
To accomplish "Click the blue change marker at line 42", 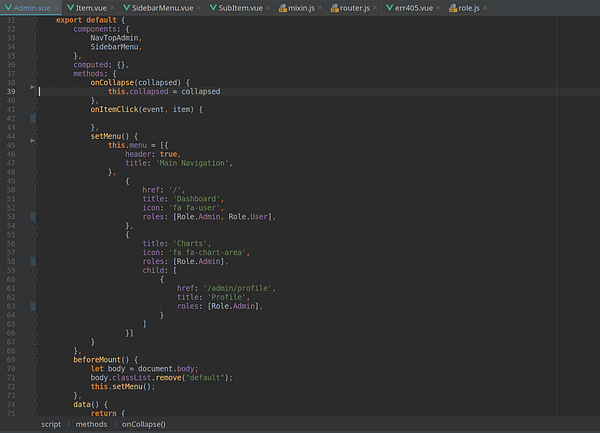I will pos(33,117).
